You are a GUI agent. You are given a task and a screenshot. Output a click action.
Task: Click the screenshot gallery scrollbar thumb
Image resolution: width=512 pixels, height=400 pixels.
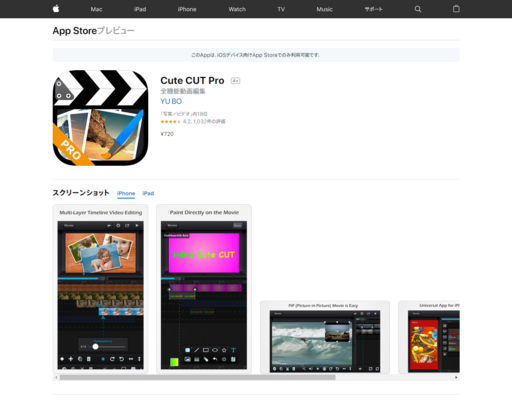tap(198, 377)
